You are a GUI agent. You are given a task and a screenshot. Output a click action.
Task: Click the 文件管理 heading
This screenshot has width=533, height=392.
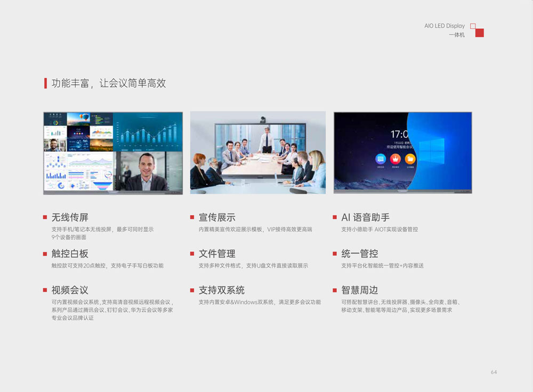click(217, 254)
